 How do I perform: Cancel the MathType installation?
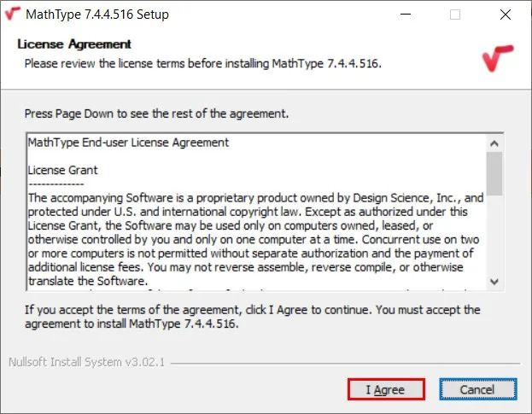coord(478,389)
